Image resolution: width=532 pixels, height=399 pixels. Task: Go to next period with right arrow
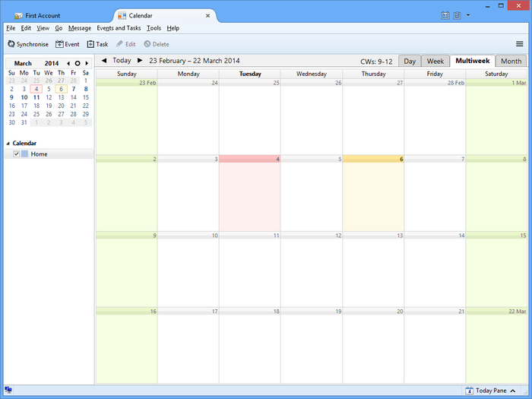pyautogui.click(x=140, y=60)
